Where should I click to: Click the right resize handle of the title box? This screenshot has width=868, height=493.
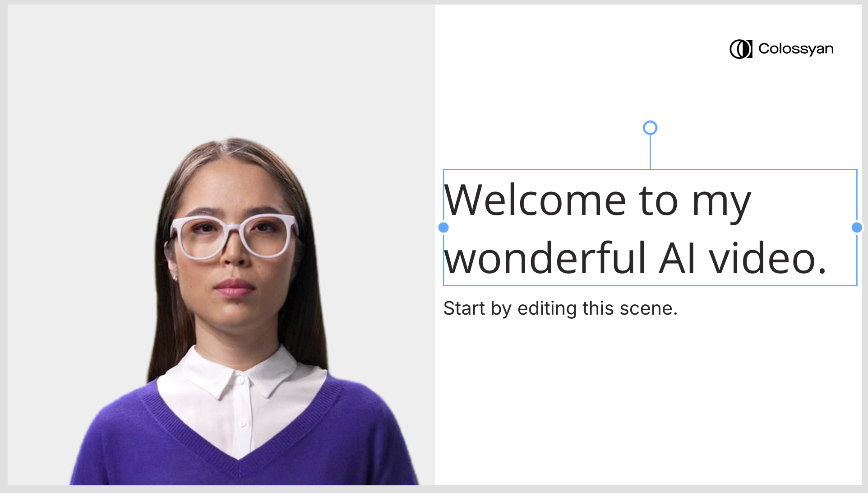pyautogui.click(x=857, y=228)
